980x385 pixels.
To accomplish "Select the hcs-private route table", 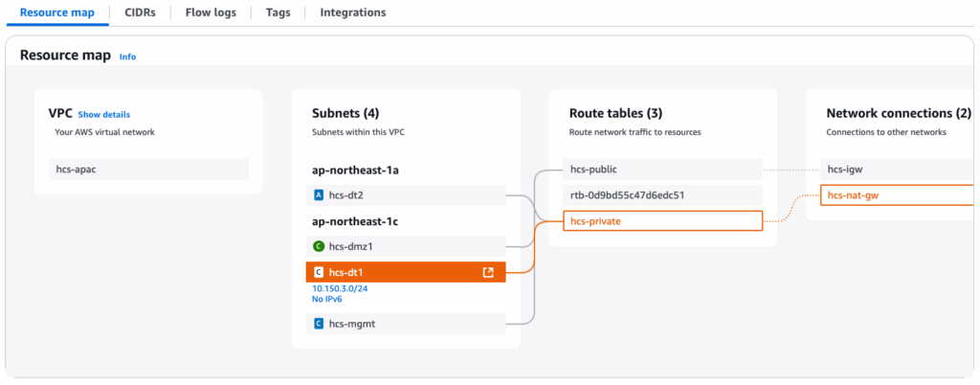I will [x=661, y=221].
